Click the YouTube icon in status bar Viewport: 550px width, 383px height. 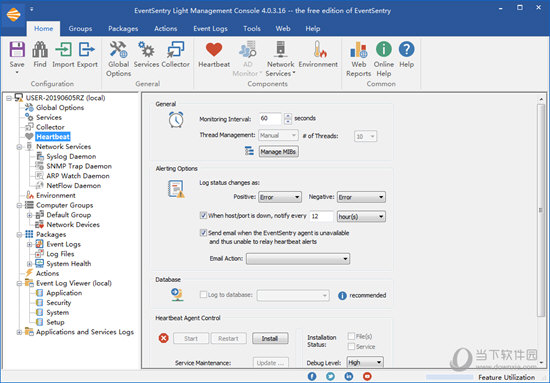[x=367, y=376]
